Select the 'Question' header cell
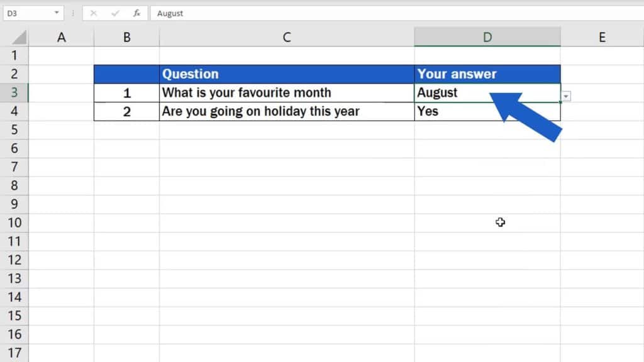 pos(286,74)
